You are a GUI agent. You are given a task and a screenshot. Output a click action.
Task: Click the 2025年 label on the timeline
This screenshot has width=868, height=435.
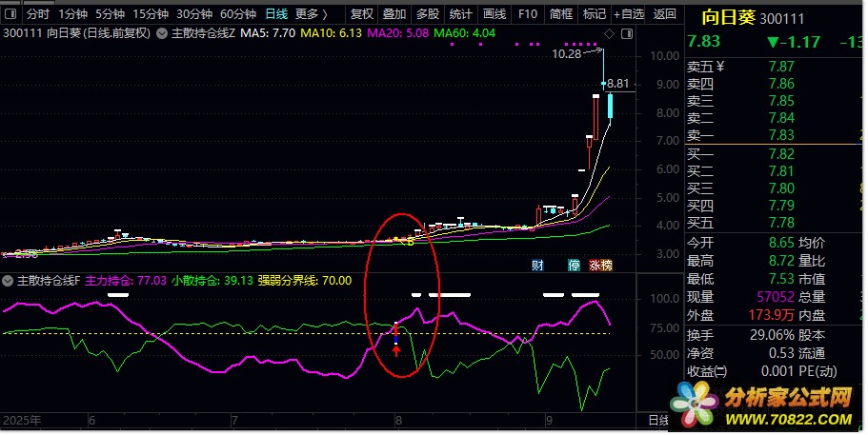pos(22,421)
